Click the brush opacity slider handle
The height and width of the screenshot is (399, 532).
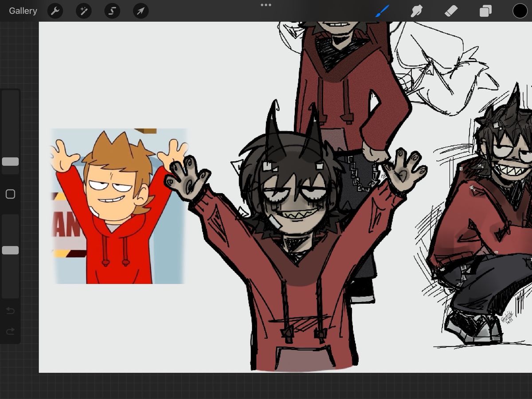coord(10,250)
